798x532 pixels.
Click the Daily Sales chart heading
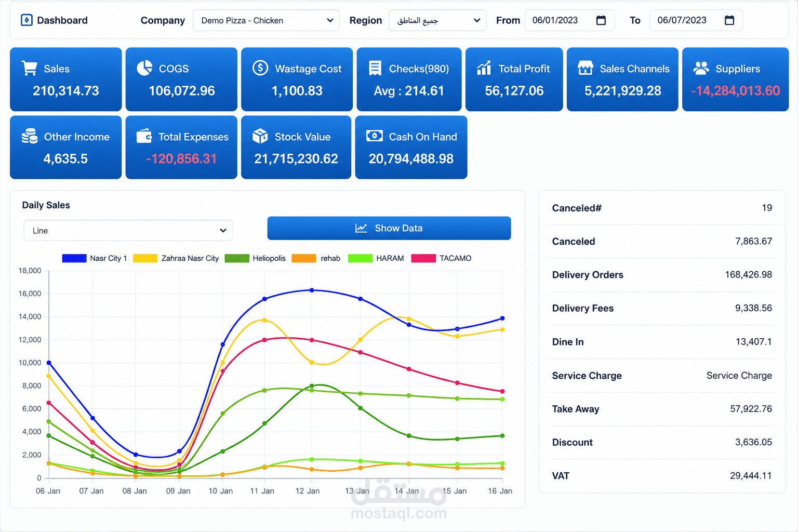(46, 205)
